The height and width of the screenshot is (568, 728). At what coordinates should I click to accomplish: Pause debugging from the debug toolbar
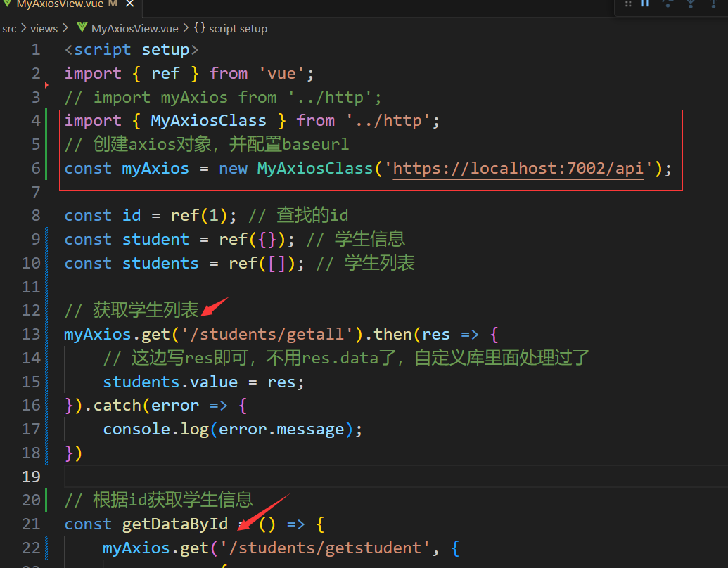pos(646,4)
